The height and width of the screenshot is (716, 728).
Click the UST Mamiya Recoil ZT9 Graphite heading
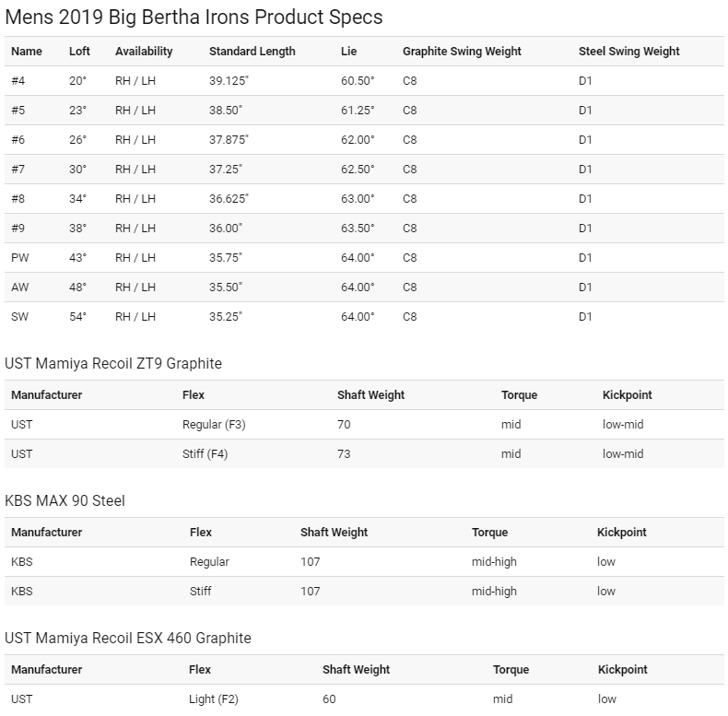[x=113, y=363]
